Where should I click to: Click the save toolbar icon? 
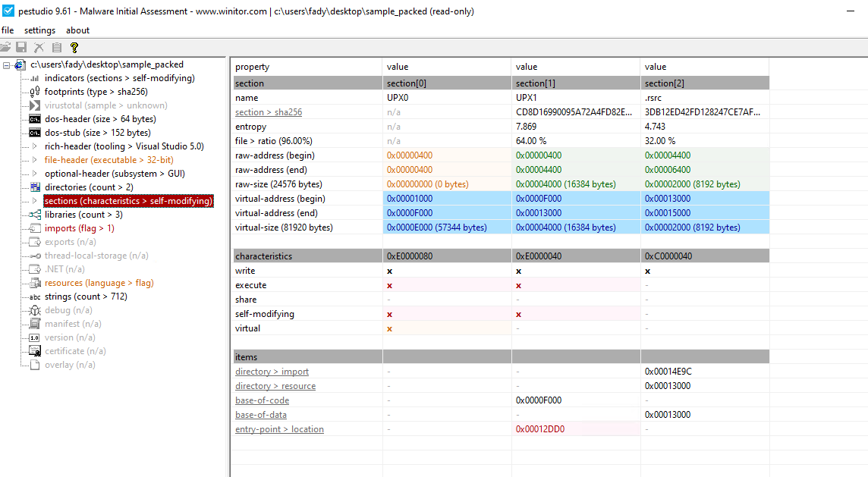click(x=21, y=48)
